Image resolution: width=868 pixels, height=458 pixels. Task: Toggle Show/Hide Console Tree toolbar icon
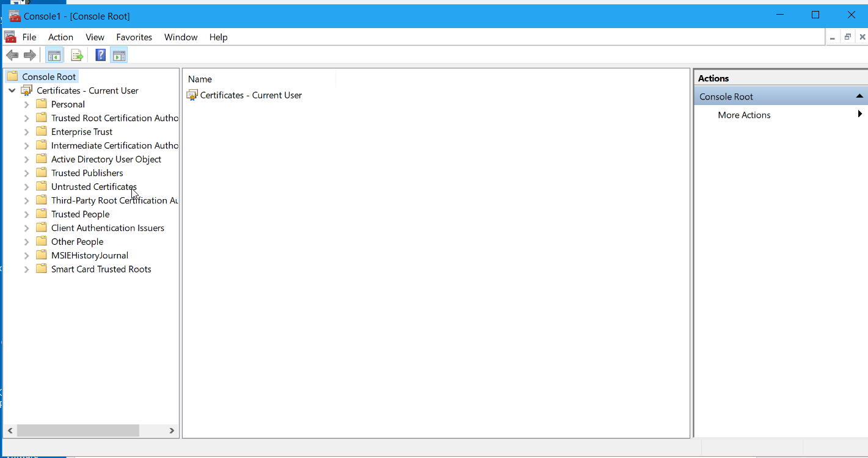[54, 56]
